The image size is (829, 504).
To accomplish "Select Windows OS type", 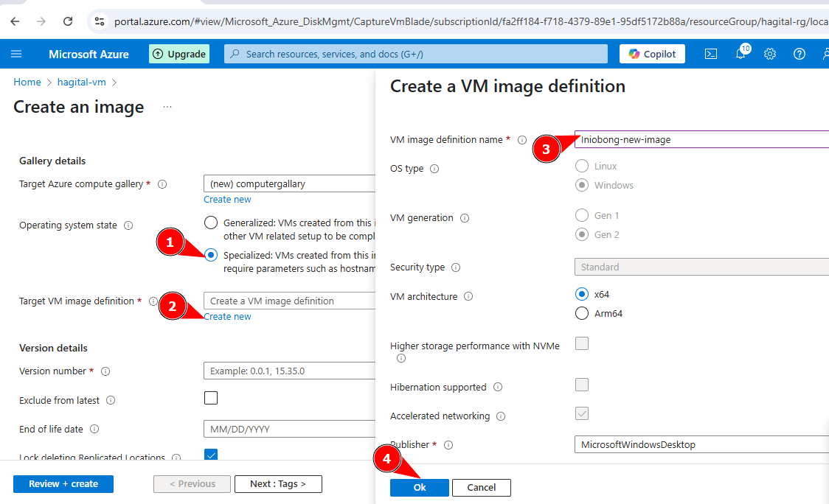I will point(582,185).
